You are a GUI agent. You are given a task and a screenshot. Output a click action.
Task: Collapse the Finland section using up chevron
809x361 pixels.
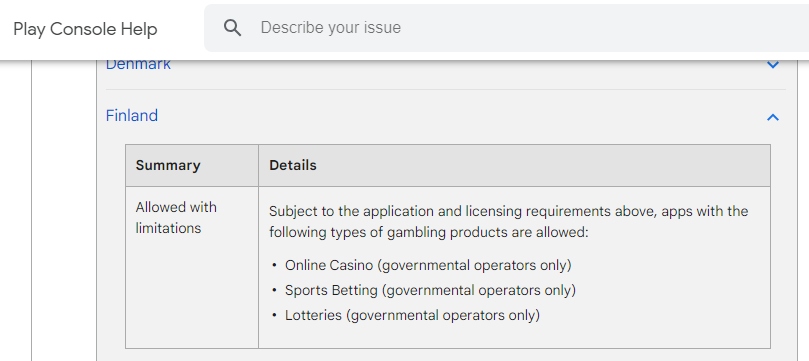click(x=772, y=117)
